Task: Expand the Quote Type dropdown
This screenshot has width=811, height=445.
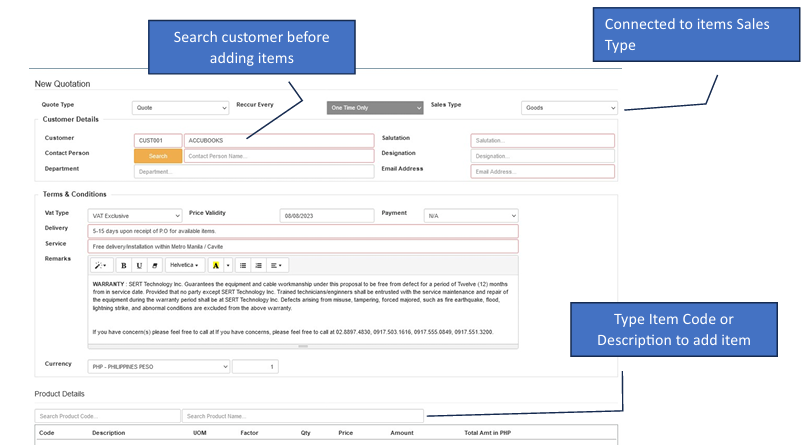Action: 181,108
